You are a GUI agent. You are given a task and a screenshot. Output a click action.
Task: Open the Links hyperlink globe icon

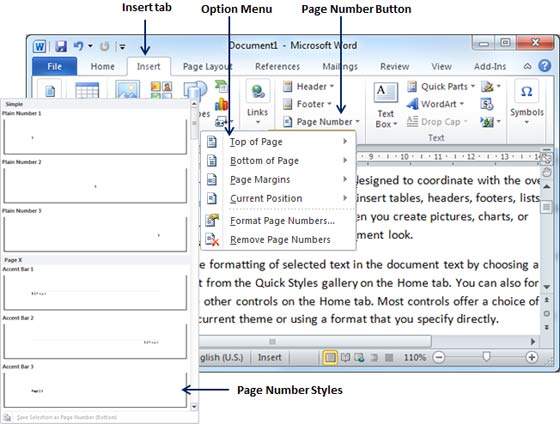coord(258,91)
